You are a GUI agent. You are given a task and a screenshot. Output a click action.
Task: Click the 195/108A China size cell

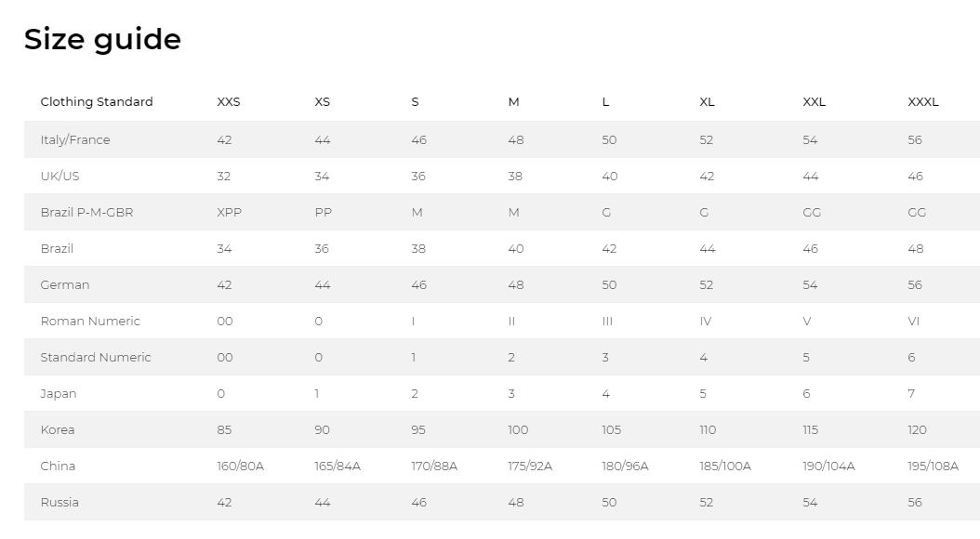(x=933, y=466)
